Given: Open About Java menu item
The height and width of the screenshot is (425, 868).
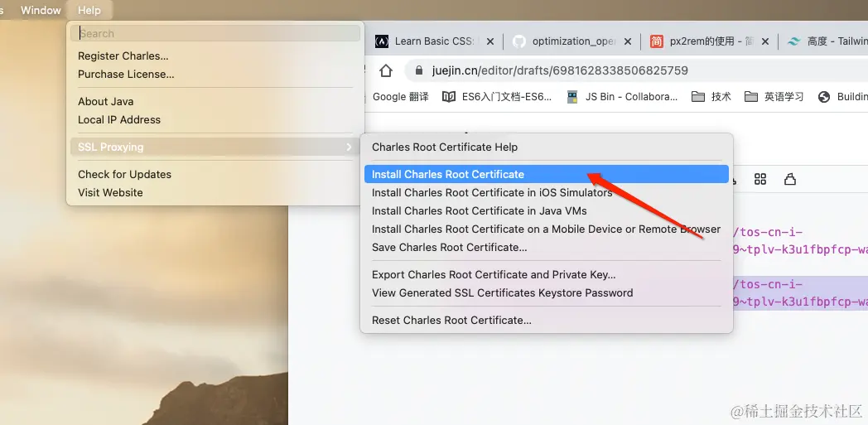Looking at the screenshot, I should pyautogui.click(x=105, y=101).
